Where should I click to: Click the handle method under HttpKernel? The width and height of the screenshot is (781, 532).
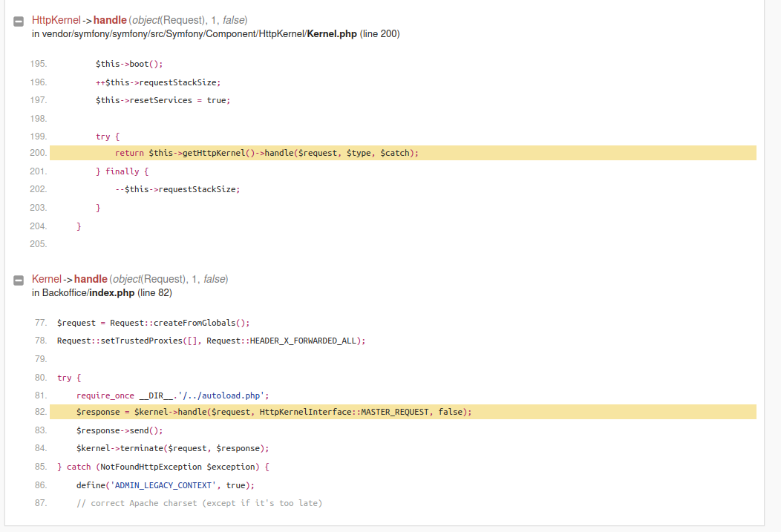110,20
